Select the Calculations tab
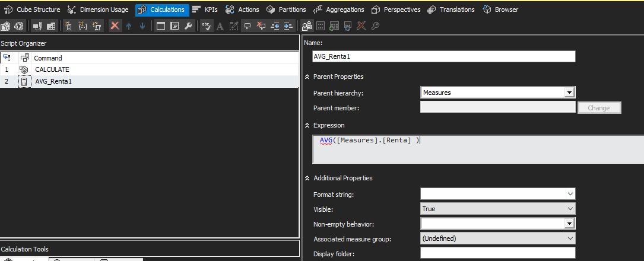The width and height of the screenshot is (644, 261). [x=162, y=10]
